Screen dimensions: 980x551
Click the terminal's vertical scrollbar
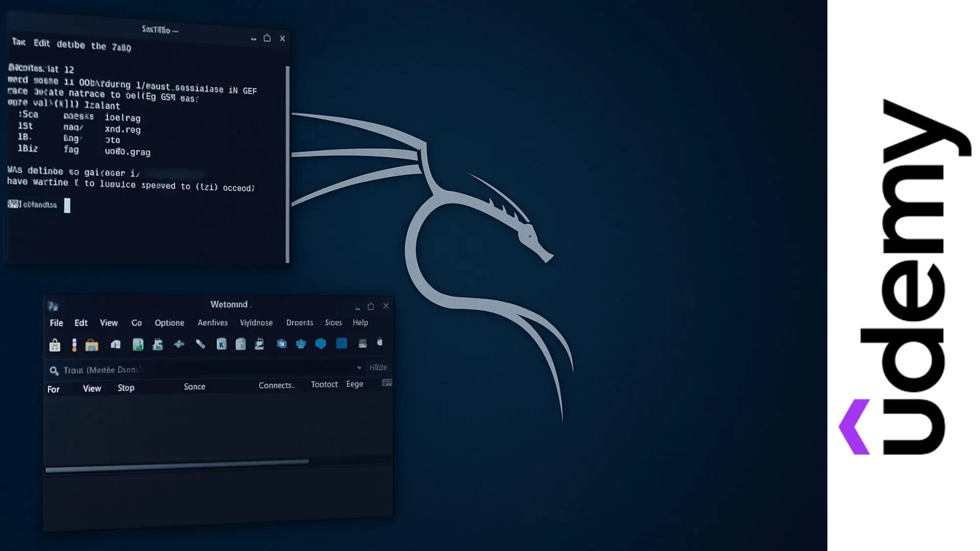coord(287,163)
